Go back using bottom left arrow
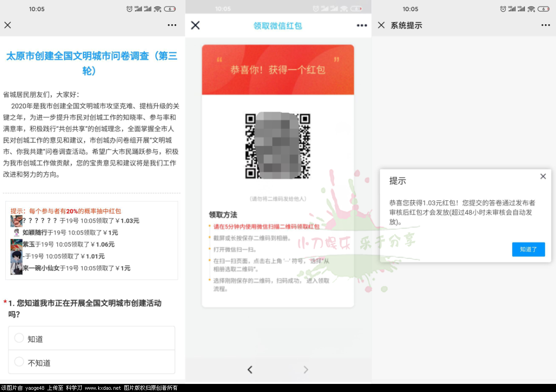Screen dimensions: 556x392 [250, 369]
